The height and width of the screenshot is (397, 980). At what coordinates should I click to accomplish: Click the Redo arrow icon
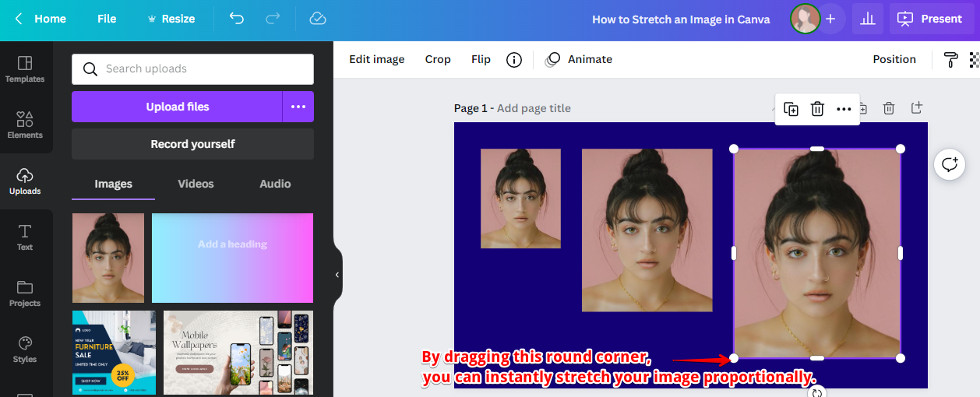tap(273, 19)
